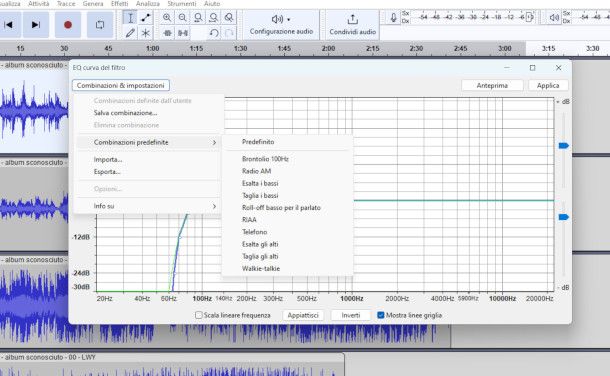
Task: Click the Condividi audio share button
Action: point(352,25)
